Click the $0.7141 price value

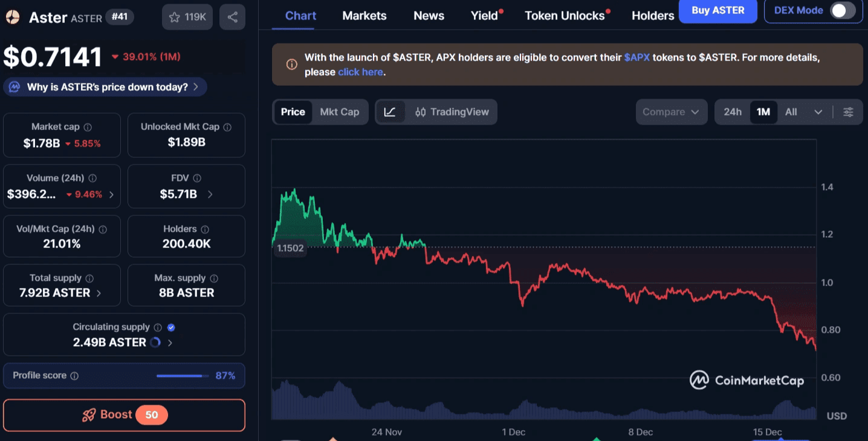tap(53, 57)
